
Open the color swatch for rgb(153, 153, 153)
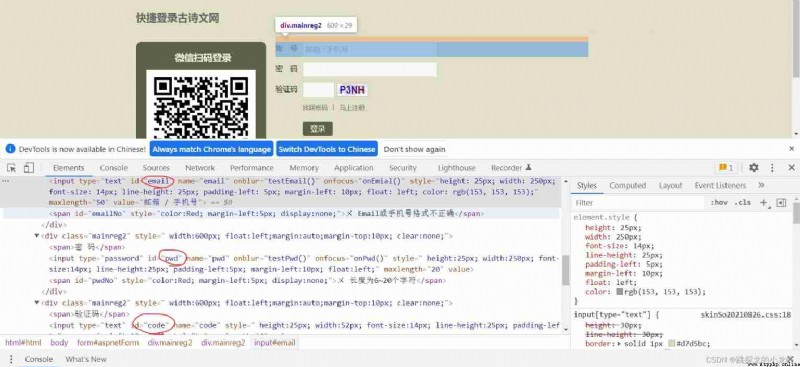[619, 292]
